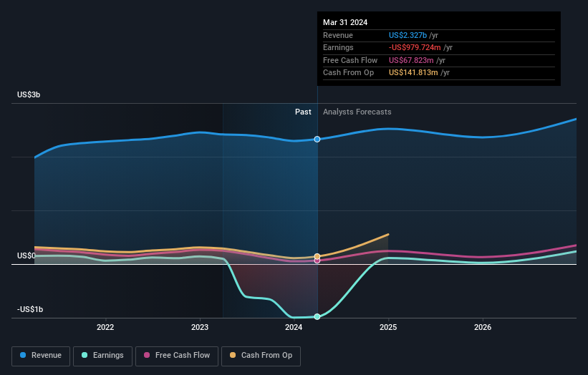The width and height of the screenshot is (588, 375).
Task: Click the Earnings row label in tooltip
Action: click(x=338, y=47)
